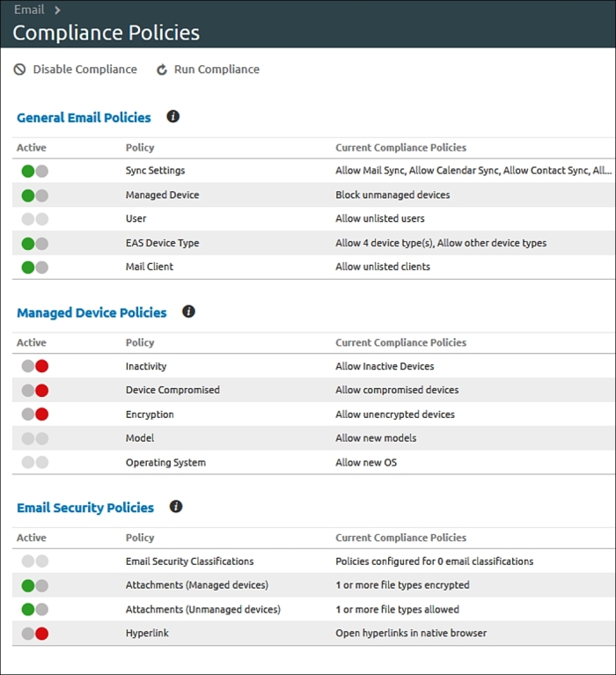Screen dimensions: 616x675
Task: Toggle the Device Compromised policy status
Action: (x=35, y=391)
